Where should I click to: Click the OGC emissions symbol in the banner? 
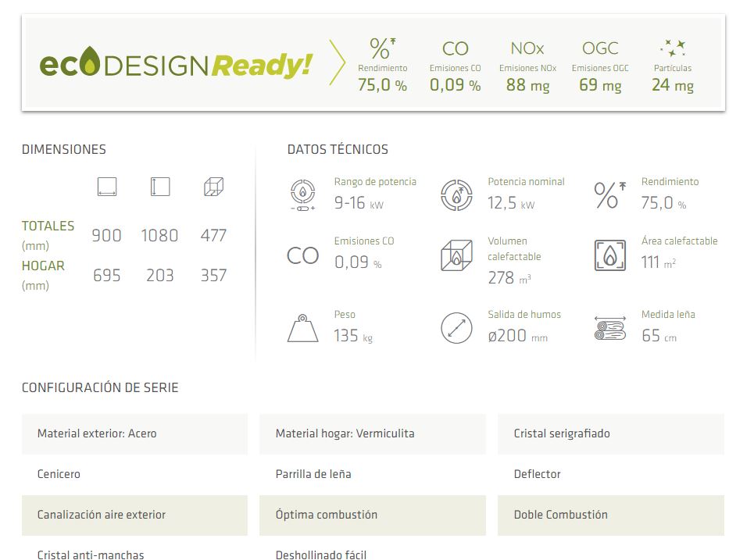pos(600,48)
